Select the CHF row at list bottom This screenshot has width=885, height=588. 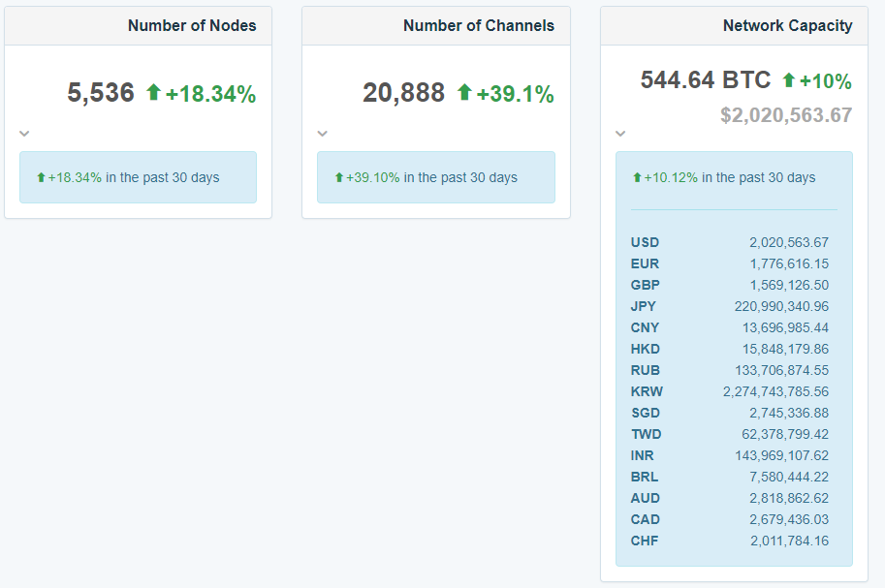coord(733,542)
